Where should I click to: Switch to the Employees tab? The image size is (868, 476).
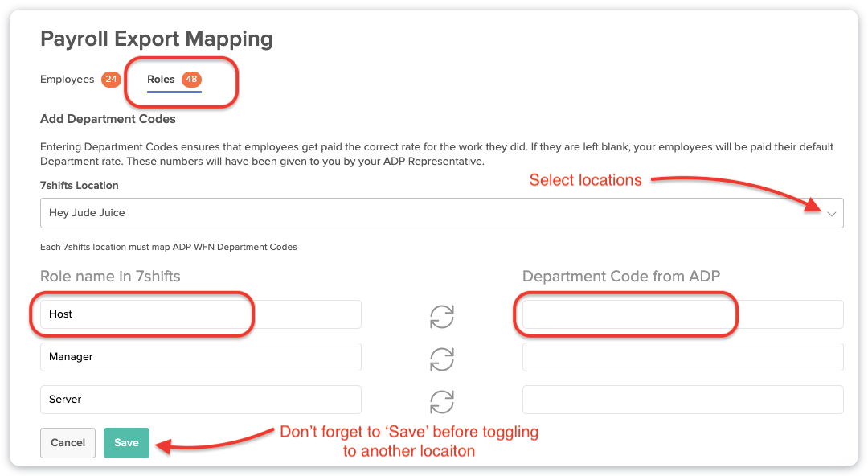pyautogui.click(x=68, y=80)
